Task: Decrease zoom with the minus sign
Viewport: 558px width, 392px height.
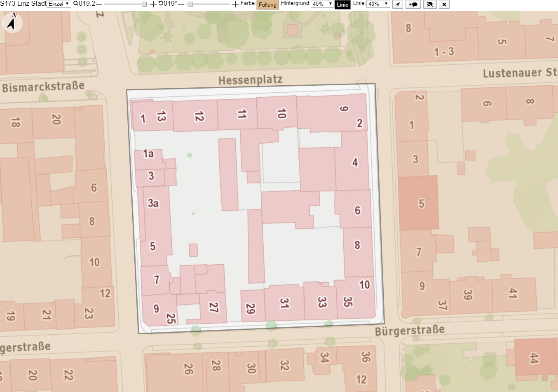Action: (x=99, y=4)
